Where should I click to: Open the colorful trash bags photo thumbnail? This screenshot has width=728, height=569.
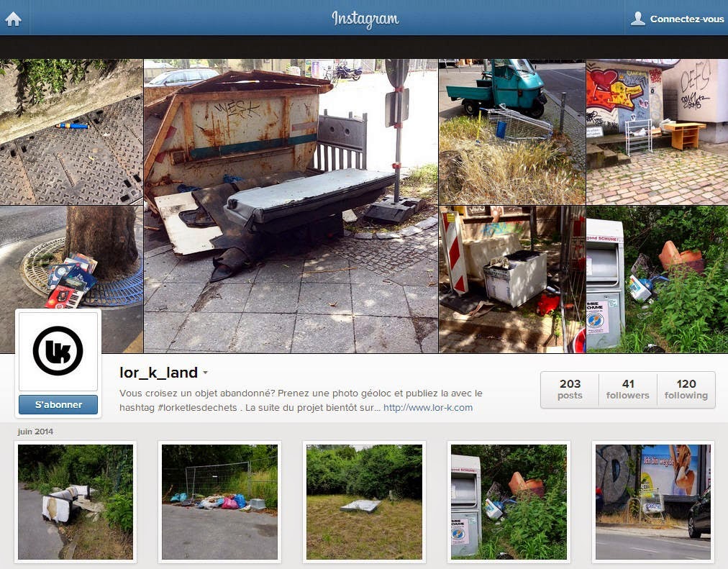pyautogui.click(x=219, y=502)
